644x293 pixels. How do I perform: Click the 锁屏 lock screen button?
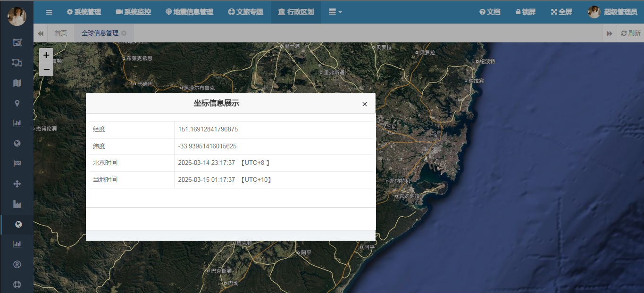(x=525, y=12)
